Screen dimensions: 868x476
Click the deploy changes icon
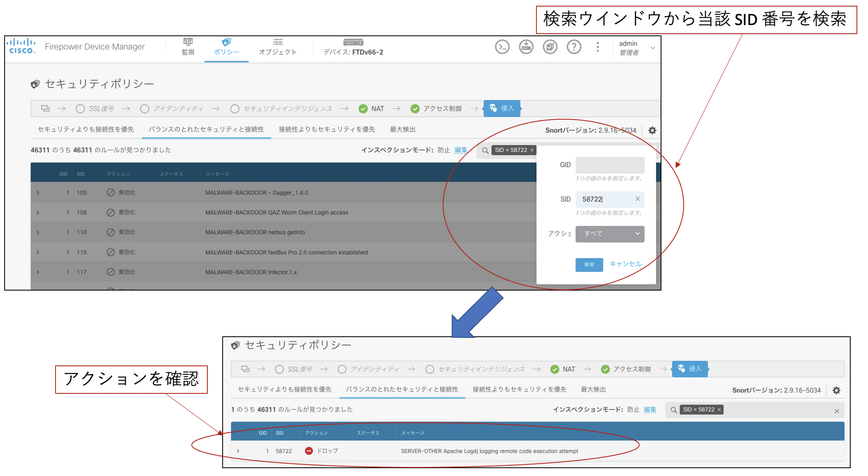(526, 47)
